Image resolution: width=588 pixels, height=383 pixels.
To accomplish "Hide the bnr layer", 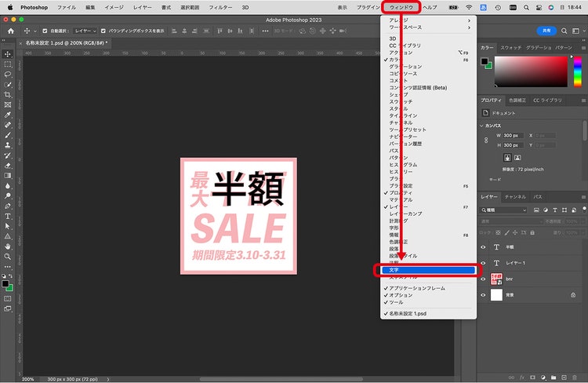I will coord(483,279).
